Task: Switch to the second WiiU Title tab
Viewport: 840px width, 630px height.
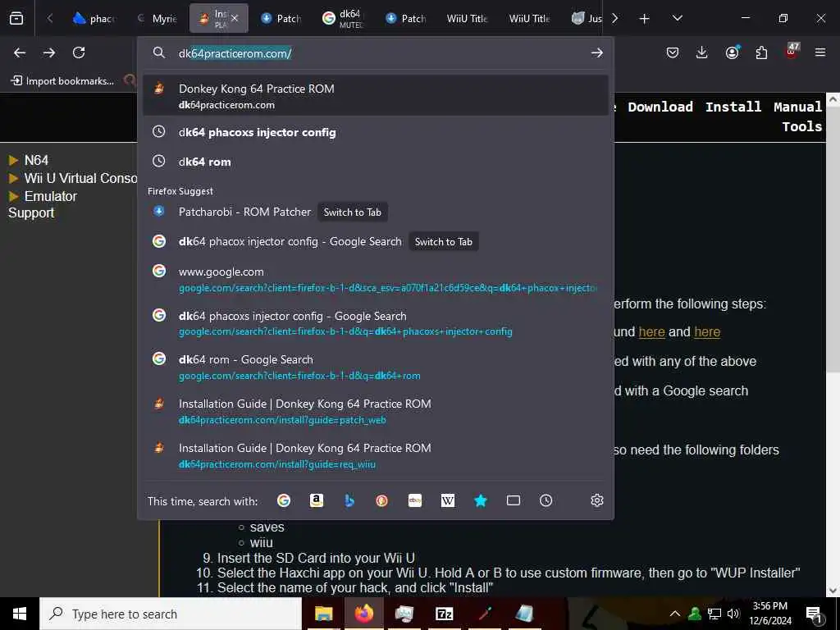Action: click(529, 18)
